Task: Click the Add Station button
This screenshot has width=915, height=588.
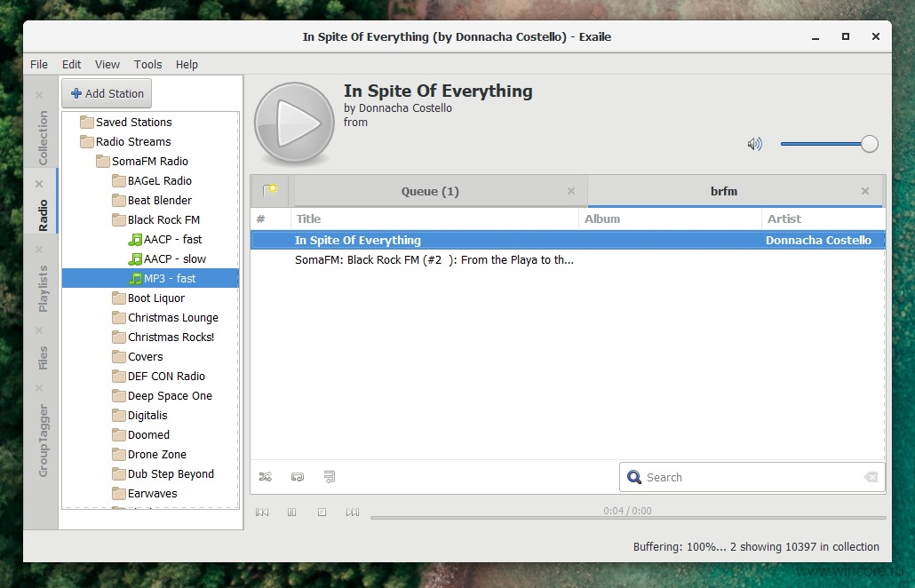Action: [x=107, y=93]
